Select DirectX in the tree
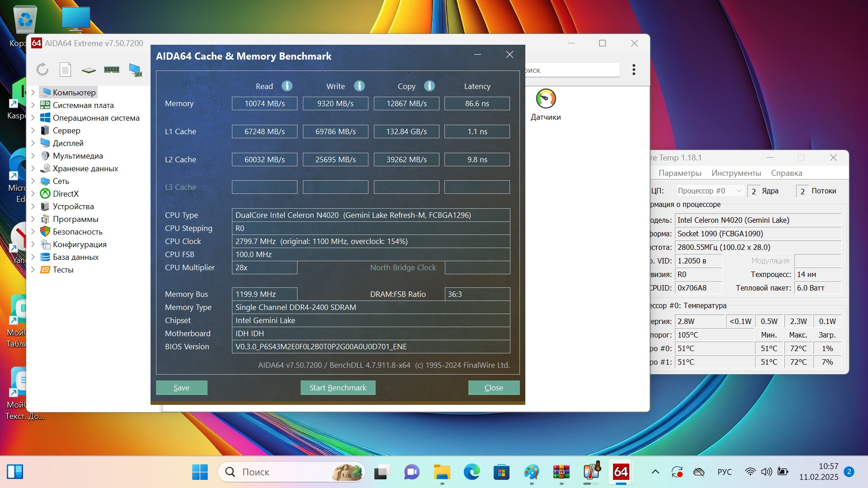This screenshot has width=868, height=488. pyautogui.click(x=66, y=193)
